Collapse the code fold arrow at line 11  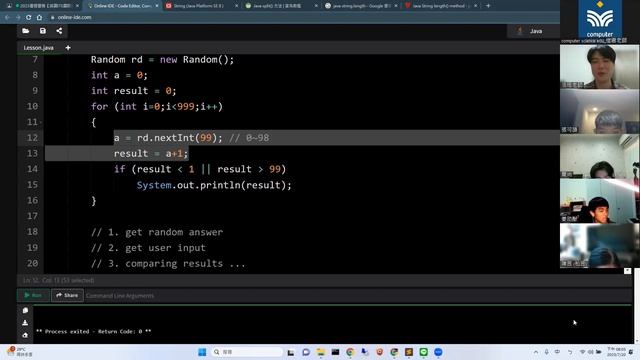tap(41, 122)
